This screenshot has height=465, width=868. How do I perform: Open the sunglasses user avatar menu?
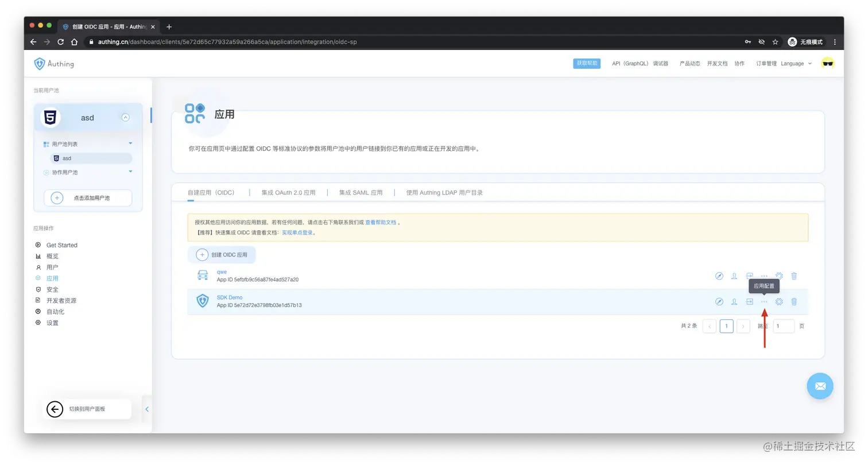pyautogui.click(x=827, y=63)
